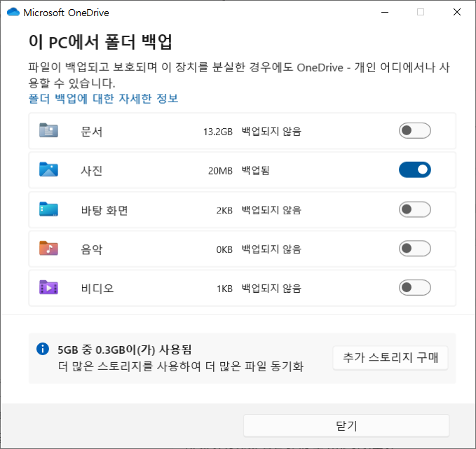Click the 닫기 button
The image size is (476, 449).
346,426
